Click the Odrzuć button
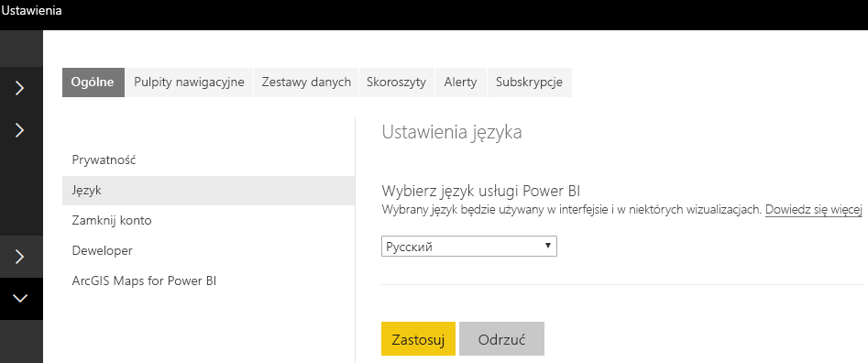The height and width of the screenshot is (363, 868). (x=501, y=338)
